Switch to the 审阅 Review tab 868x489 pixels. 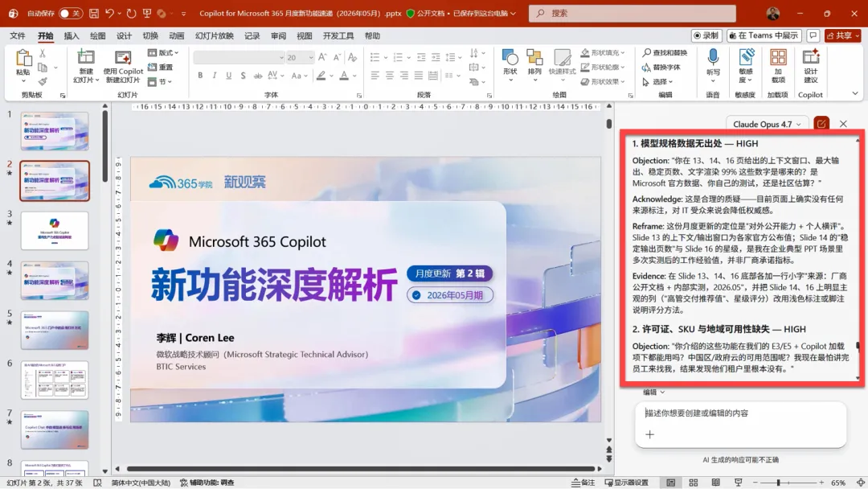278,35
